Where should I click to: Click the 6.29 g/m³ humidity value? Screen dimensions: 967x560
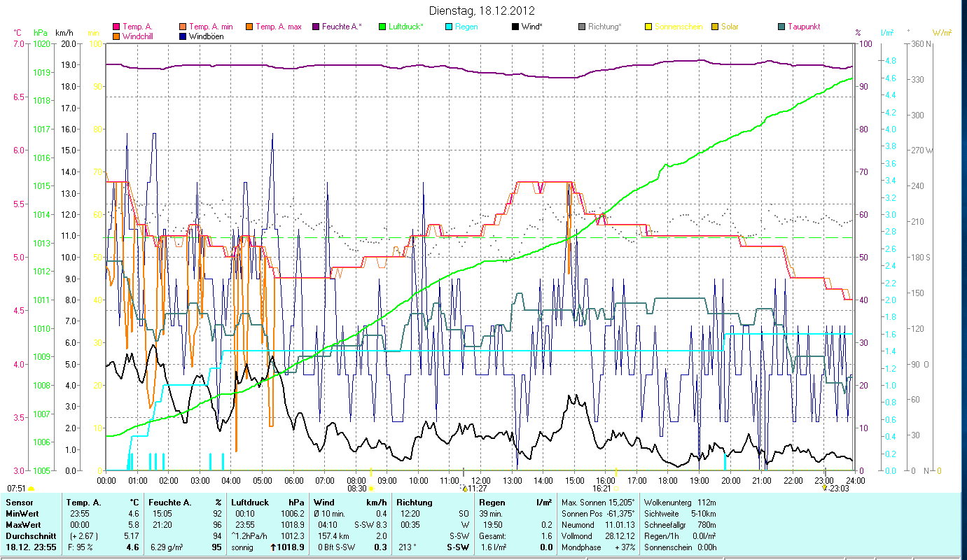167,547
